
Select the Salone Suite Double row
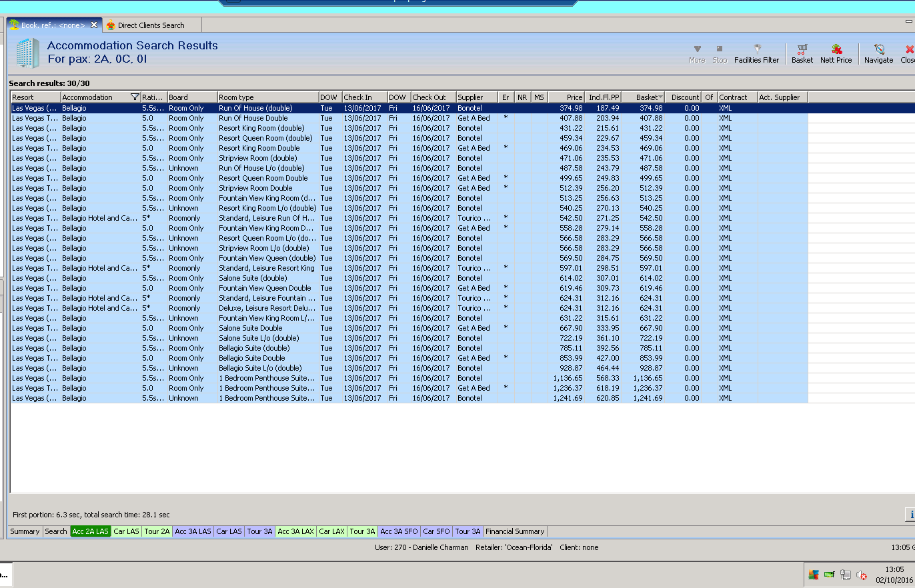(x=409, y=328)
